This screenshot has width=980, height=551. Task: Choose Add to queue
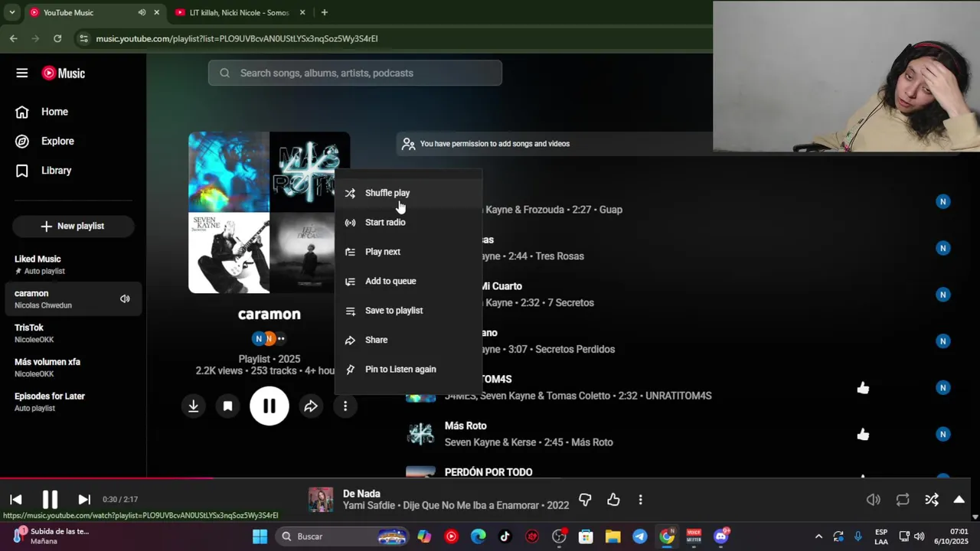(409, 281)
